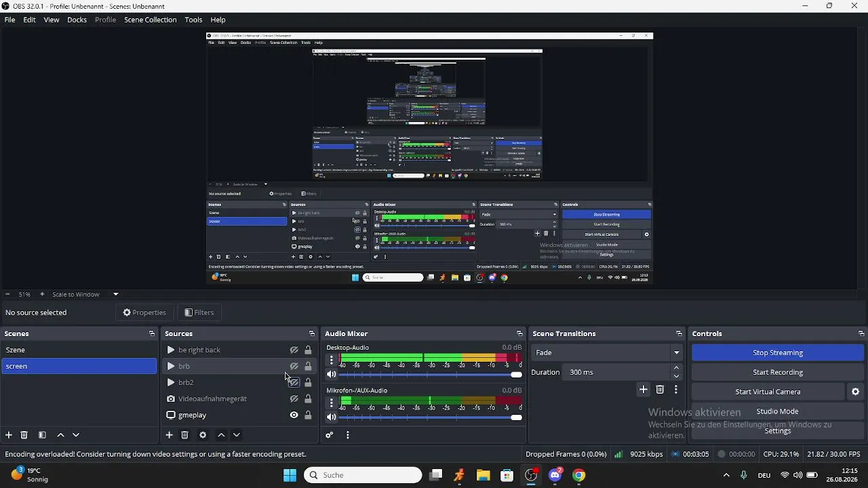Image resolution: width=868 pixels, height=488 pixels.
Task: Open File Explorer from the taskbar
Action: click(483, 475)
